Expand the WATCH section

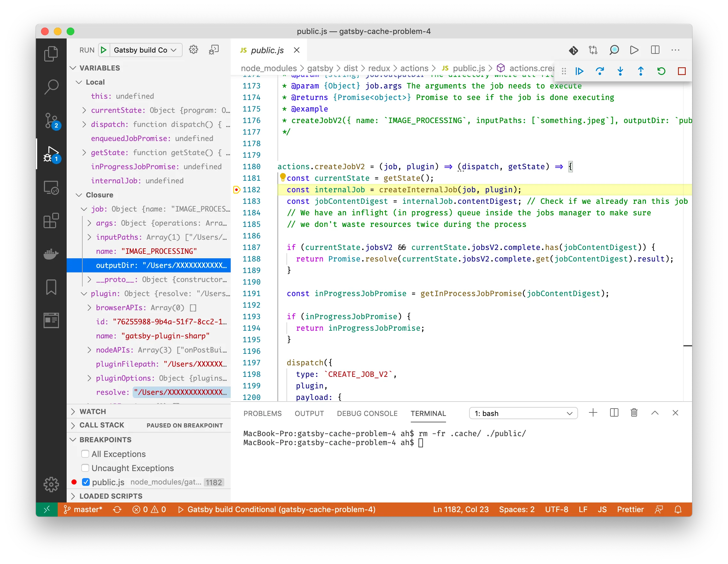(73, 412)
